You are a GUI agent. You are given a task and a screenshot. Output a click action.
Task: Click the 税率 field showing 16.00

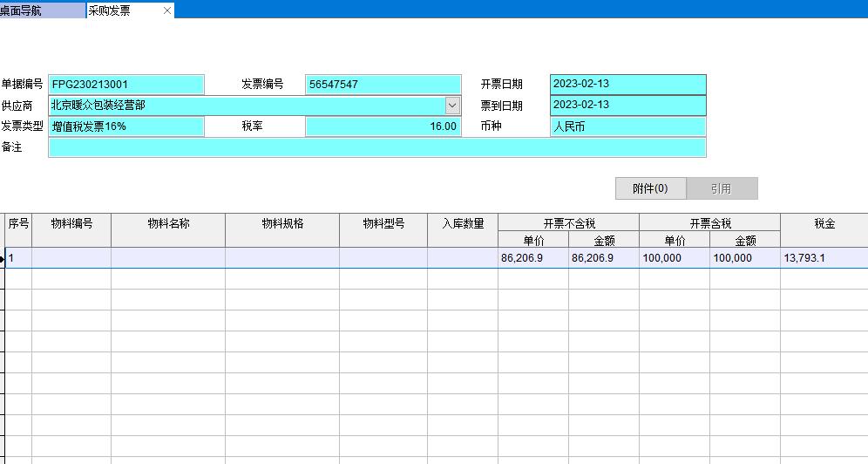pos(383,126)
